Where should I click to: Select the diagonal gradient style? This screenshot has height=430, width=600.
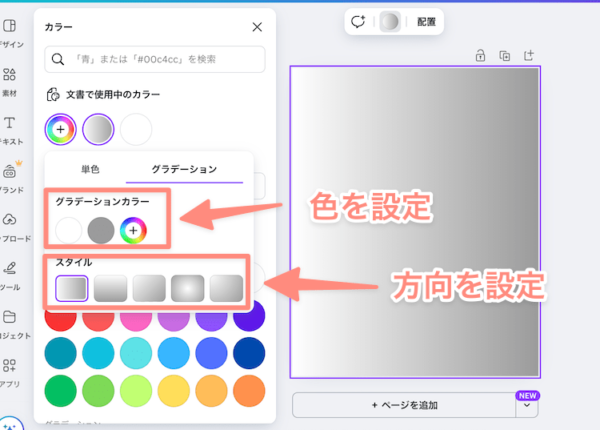[x=149, y=288]
